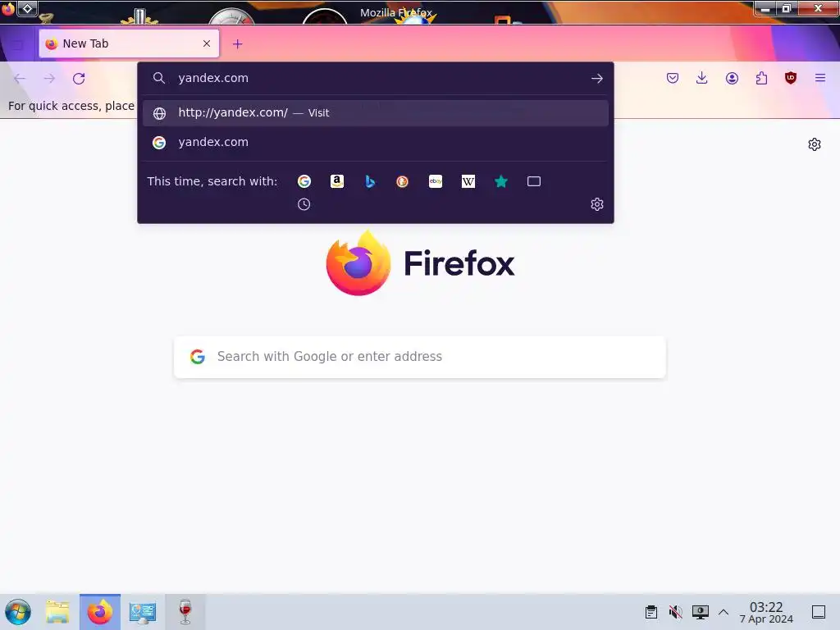The height and width of the screenshot is (630, 840).
Task: Visit http://yandex.com/ suggestion
Action: point(375,113)
